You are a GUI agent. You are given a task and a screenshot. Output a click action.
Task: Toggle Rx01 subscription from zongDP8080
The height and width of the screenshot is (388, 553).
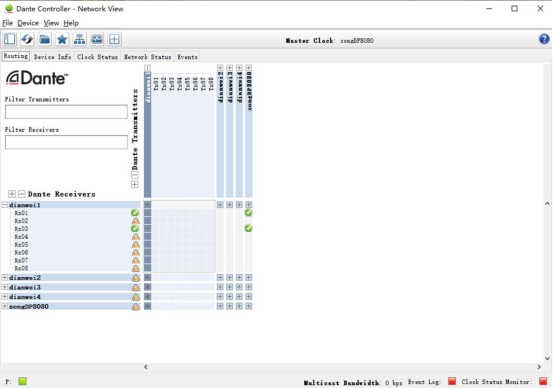coord(248,212)
